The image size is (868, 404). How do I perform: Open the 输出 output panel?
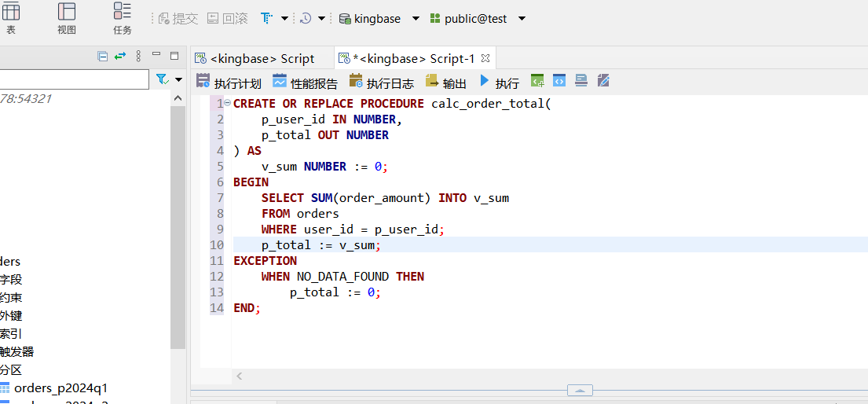[x=445, y=82]
